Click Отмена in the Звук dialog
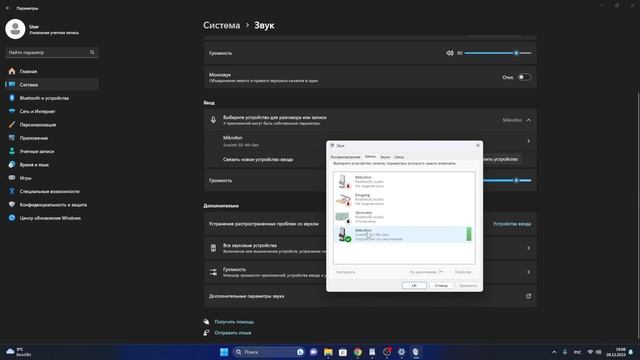Image resolution: width=640 pixels, height=360 pixels. click(441, 285)
